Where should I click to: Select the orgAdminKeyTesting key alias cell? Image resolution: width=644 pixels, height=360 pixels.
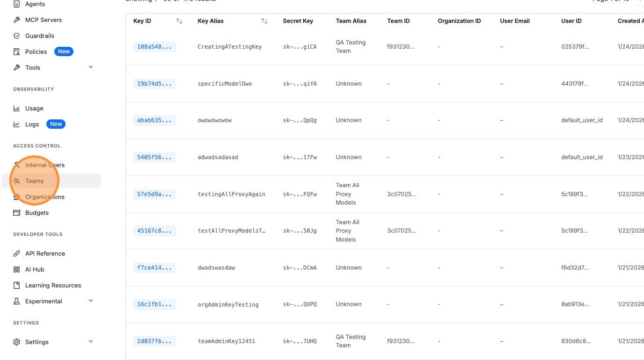pos(228,305)
